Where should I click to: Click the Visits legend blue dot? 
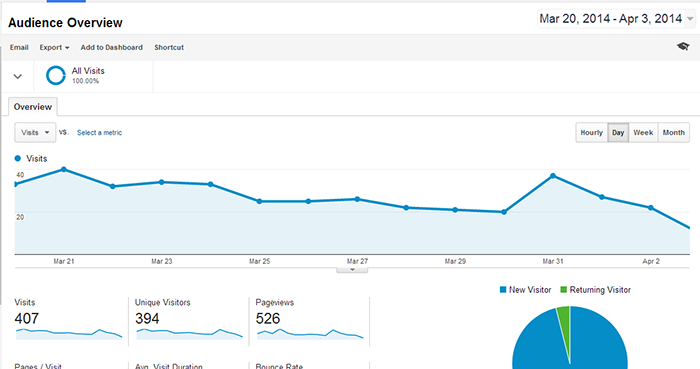(x=18, y=158)
